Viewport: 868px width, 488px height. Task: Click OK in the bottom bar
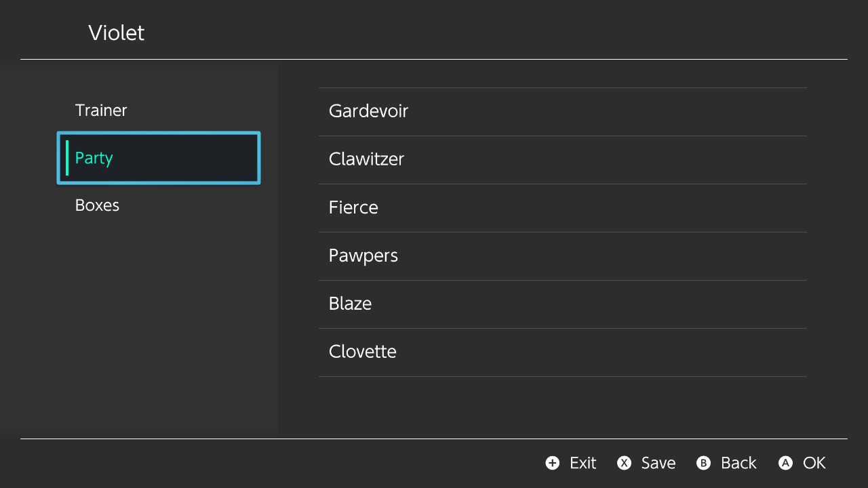pos(814,463)
